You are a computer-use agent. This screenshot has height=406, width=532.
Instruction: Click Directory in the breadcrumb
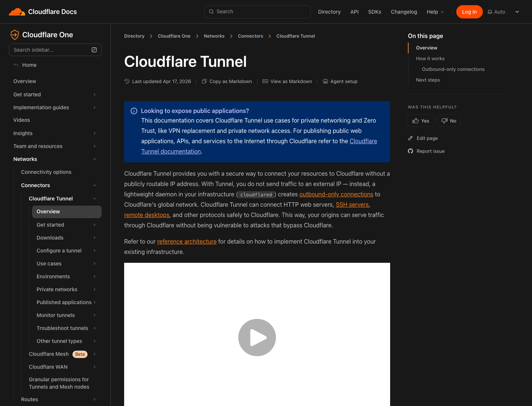(x=134, y=36)
